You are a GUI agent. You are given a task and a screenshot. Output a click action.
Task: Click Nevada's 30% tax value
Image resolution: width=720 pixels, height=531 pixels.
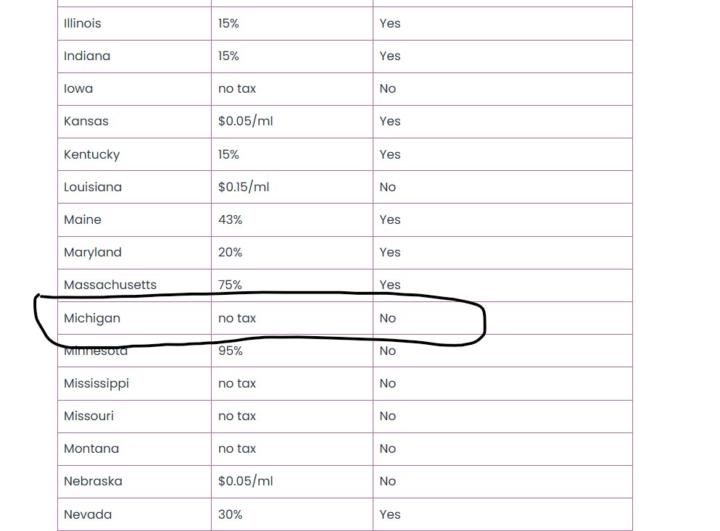pos(230,514)
